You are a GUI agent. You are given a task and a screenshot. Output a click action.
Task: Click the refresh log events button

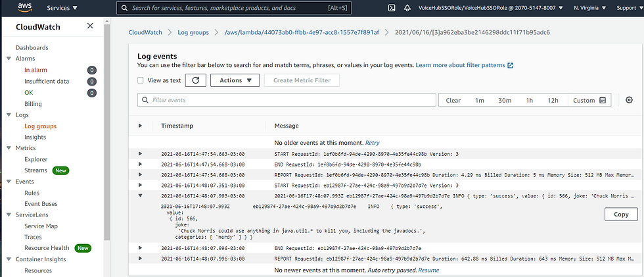196,80
